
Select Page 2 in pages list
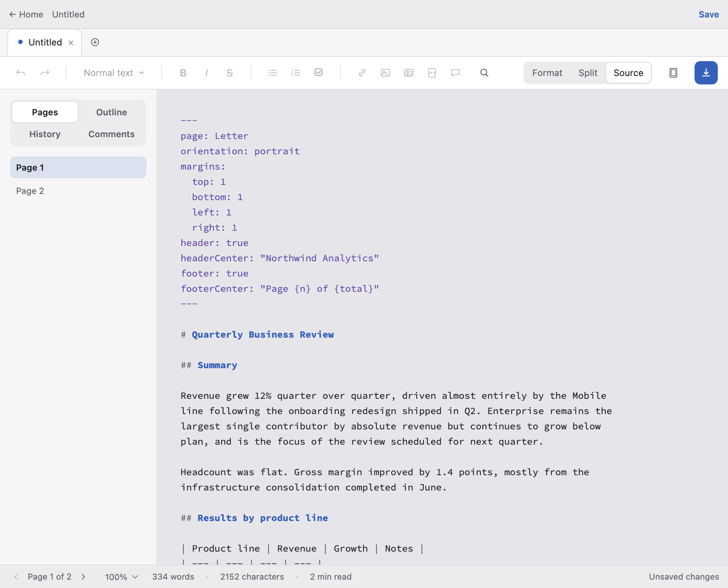tap(78, 191)
